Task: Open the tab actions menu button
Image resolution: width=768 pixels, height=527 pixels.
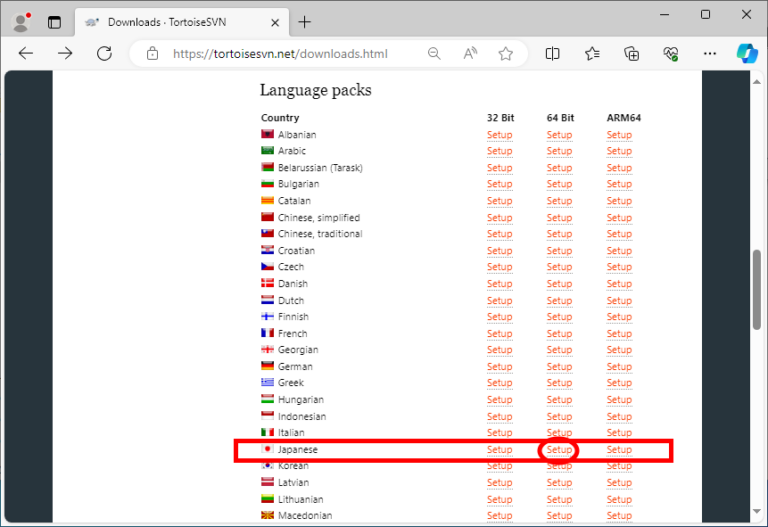Action: [x=54, y=21]
